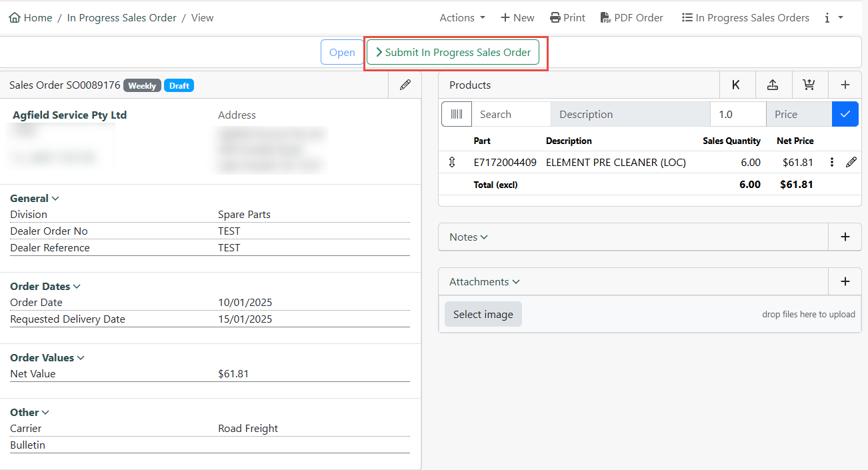Click the blue checkmark confirm button
Viewport: 868px width, 470px height.
tap(845, 114)
